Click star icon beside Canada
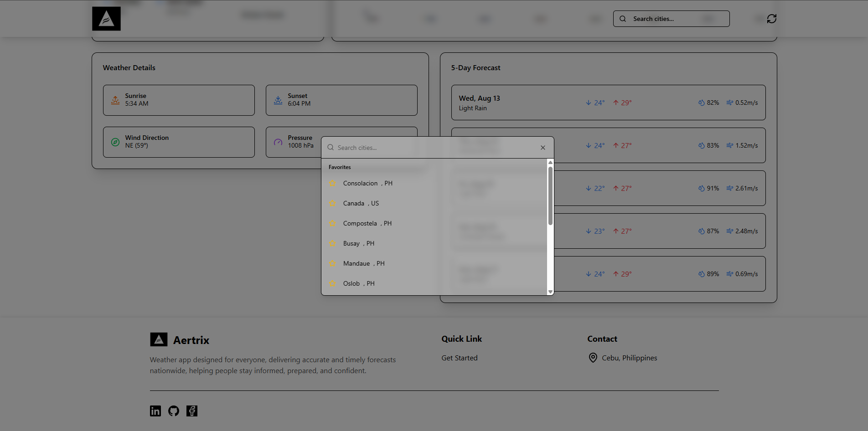Screen dimensions: 868x431 pos(332,203)
